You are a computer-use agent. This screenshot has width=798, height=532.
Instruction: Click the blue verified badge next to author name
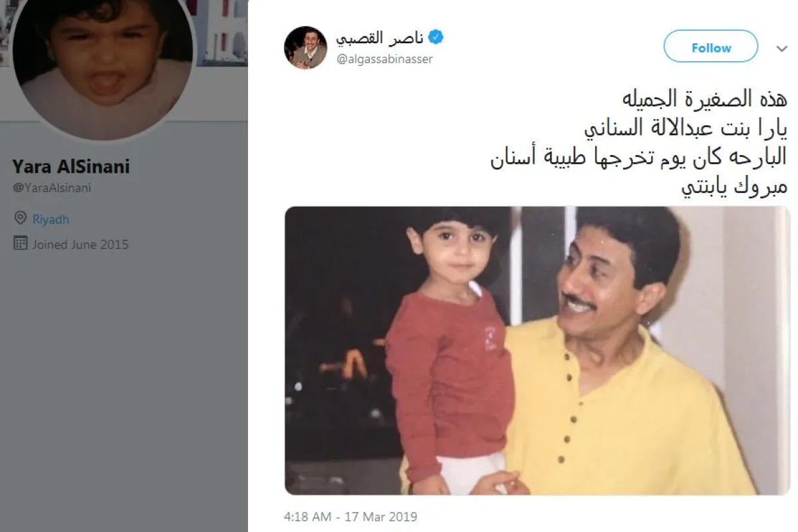[x=436, y=37]
